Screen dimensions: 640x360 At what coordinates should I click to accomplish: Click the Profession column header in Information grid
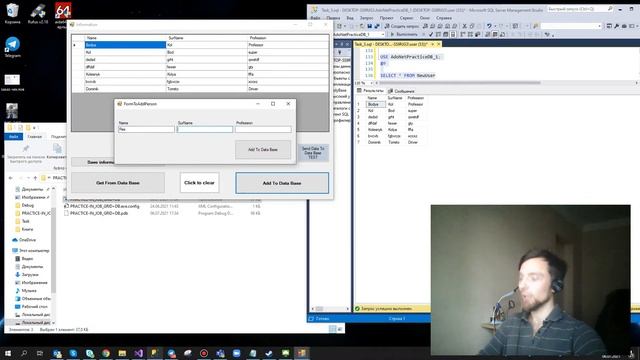(x=288, y=38)
